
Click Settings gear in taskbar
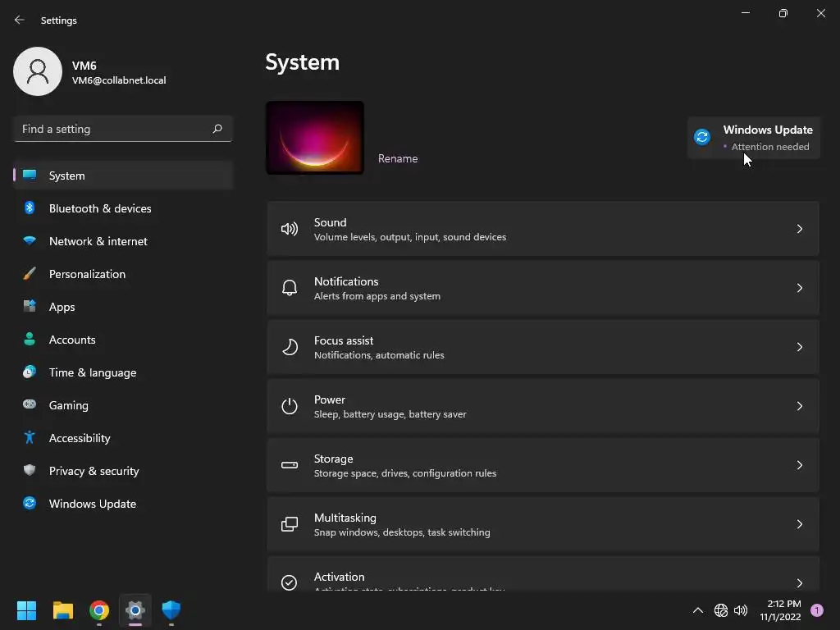pyautogui.click(x=135, y=610)
